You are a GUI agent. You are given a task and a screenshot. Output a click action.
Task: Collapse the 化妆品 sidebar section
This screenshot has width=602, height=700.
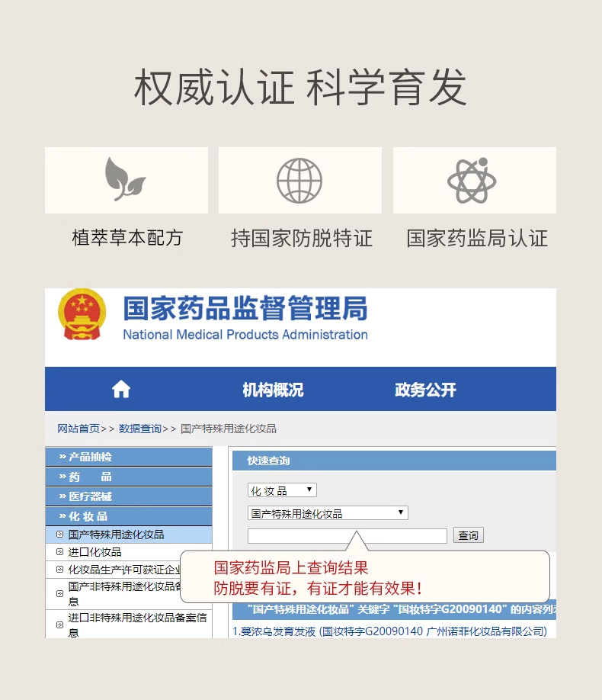click(x=129, y=516)
